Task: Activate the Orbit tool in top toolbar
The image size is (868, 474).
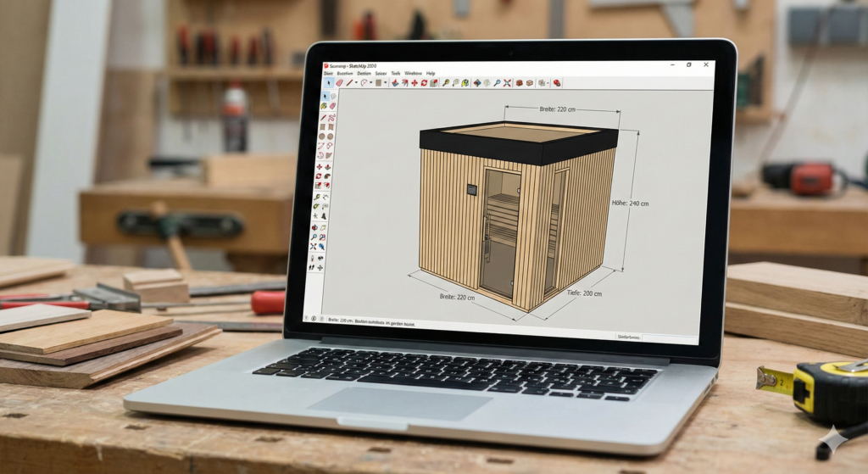Action: (x=478, y=83)
